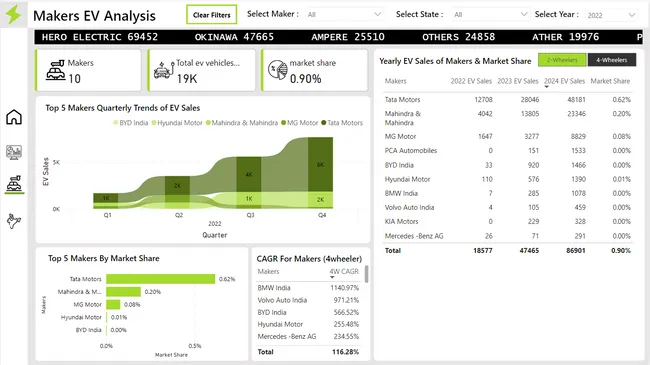650x365 pixels.
Task: Click OKINAWA 47665 in ticker
Action: (x=234, y=37)
